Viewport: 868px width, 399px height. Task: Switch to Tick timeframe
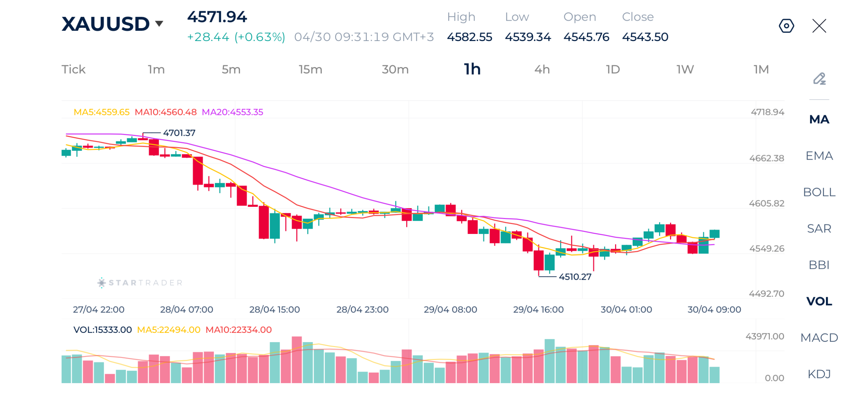(x=73, y=69)
